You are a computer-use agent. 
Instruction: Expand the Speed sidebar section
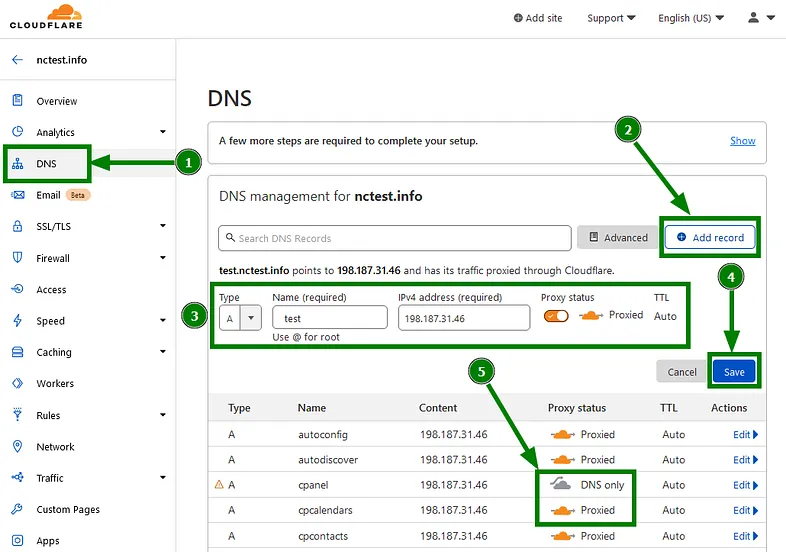tap(163, 320)
